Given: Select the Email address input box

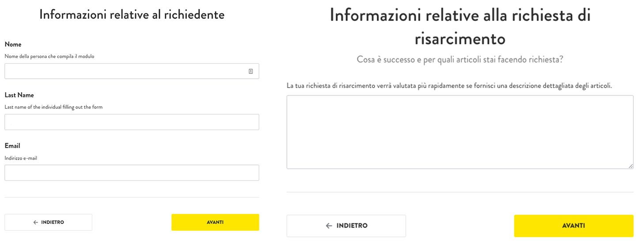Looking at the screenshot, I should 132,173.
